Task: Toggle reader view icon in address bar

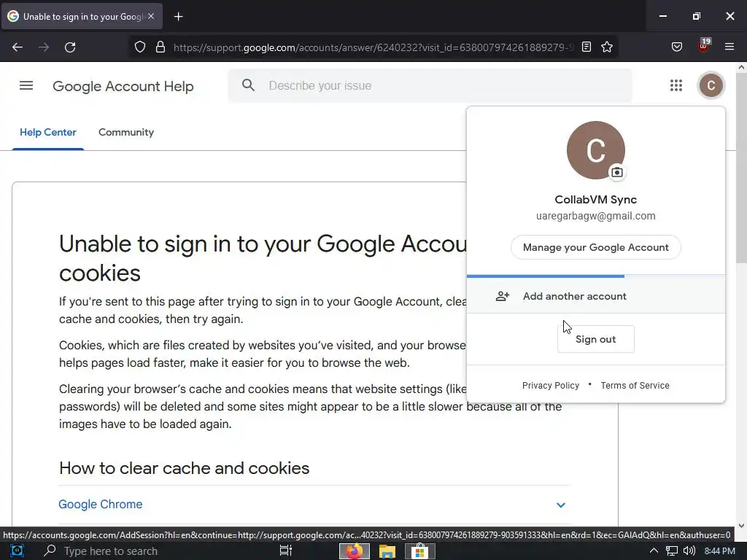Action: point(587,47)
